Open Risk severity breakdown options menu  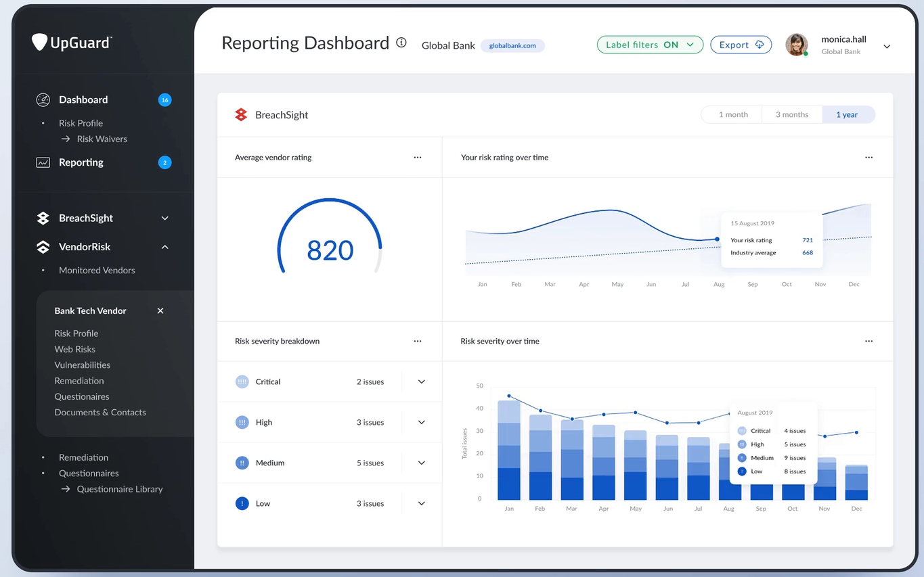coord(418,341)
